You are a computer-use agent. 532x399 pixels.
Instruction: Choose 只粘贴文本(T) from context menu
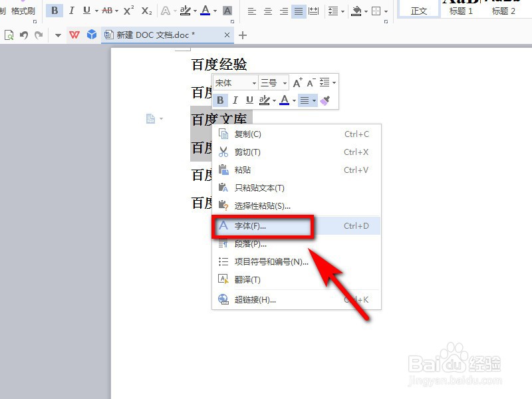pyautogui.click(x=296, y=188)
